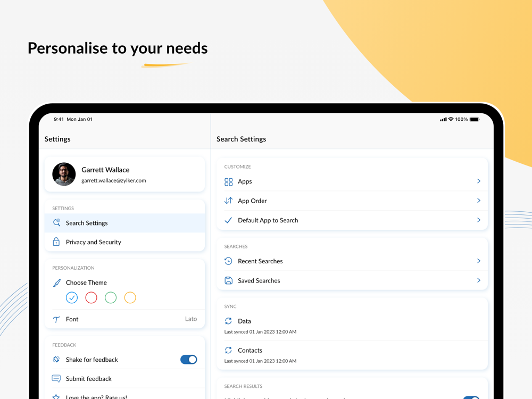The height and width of the screenshot is (399, 532).
Task: Click Garrett Wallace's profile photo
Action: [x=64, y=174]
